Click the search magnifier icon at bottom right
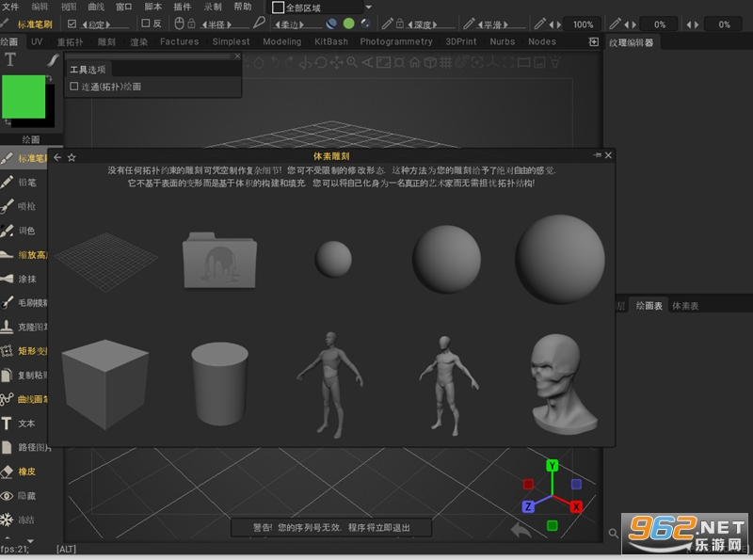Image resolution: width=753 pixels, height=560 pixels. tap(614, 533)
